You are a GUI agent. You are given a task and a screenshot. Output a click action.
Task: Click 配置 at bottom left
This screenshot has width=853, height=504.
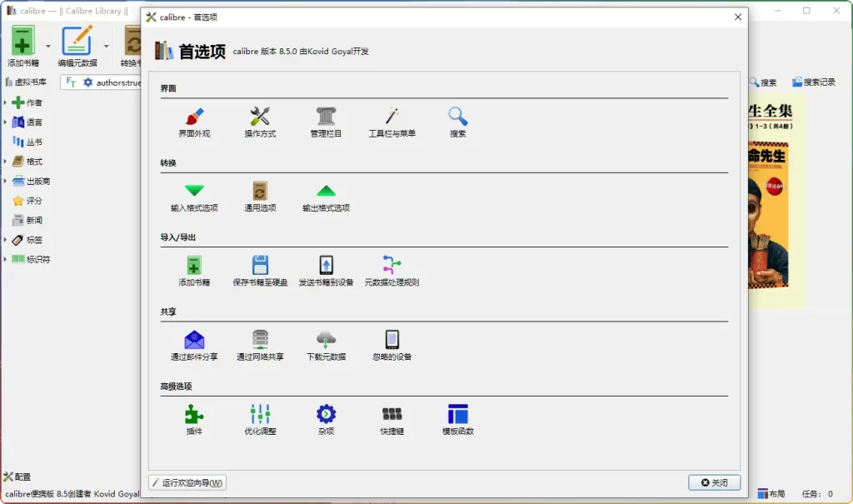pos(17,477)
